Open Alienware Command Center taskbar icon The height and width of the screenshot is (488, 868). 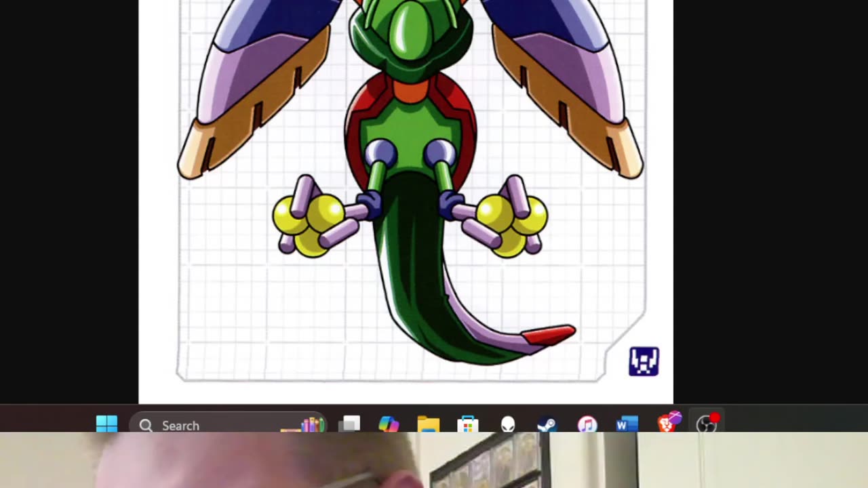(508, 424)
